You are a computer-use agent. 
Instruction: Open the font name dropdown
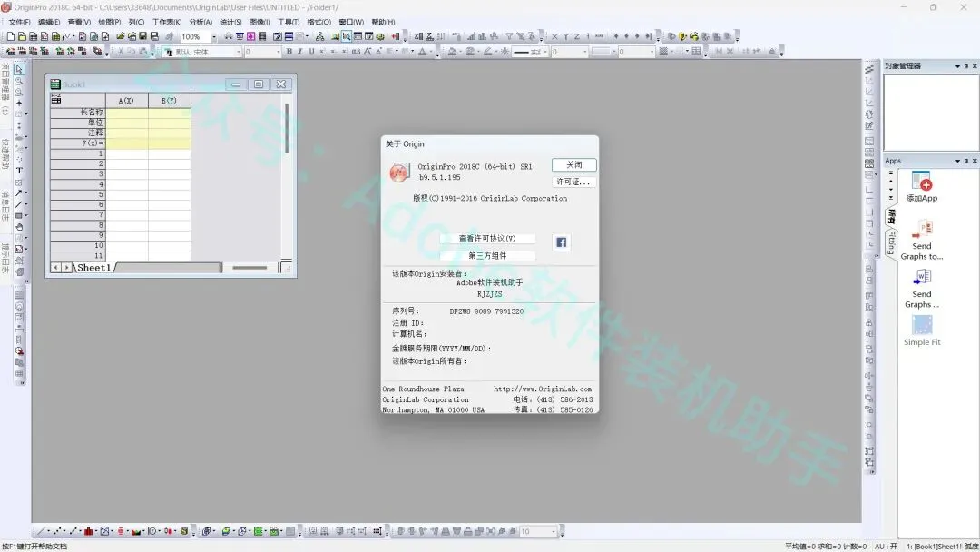click(x=238, y=52)
